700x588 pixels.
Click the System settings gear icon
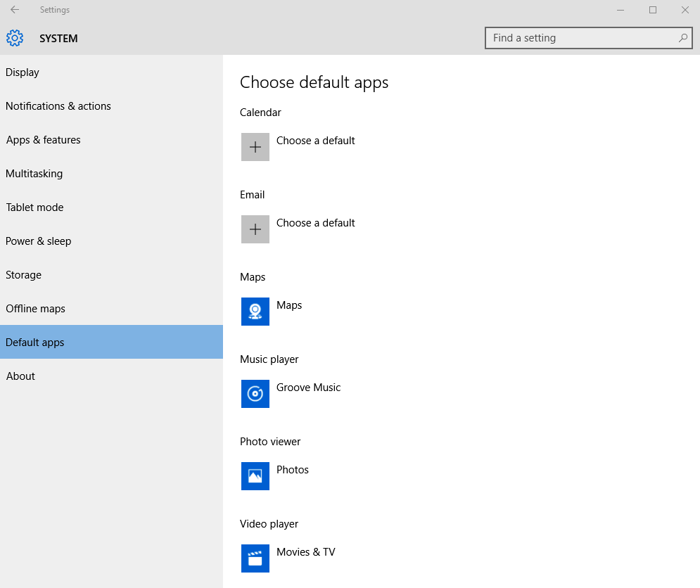point(15,38)
